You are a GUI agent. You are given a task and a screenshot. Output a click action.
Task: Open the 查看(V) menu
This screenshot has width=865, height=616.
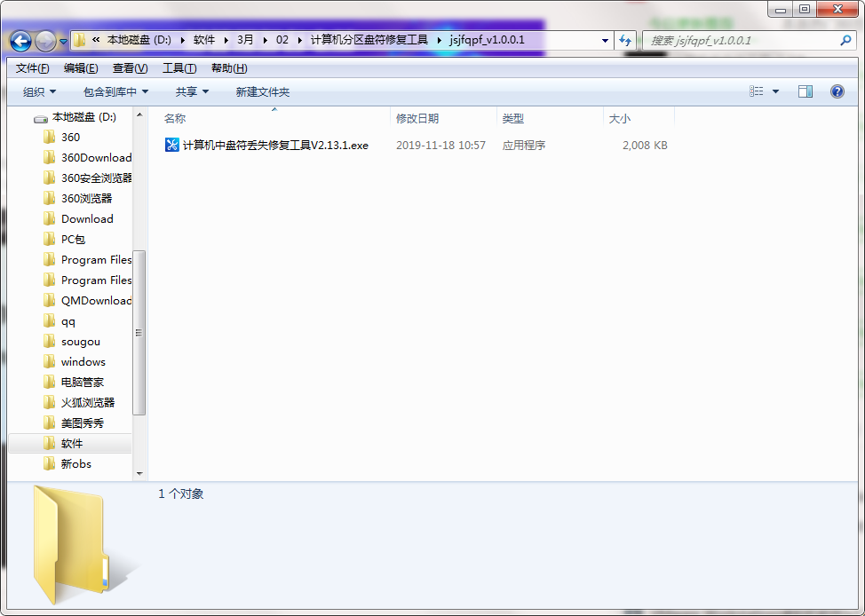point(131,67)
